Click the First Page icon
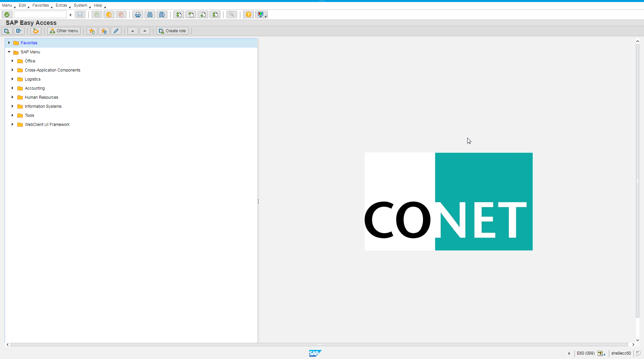 (x=179, y=14)
